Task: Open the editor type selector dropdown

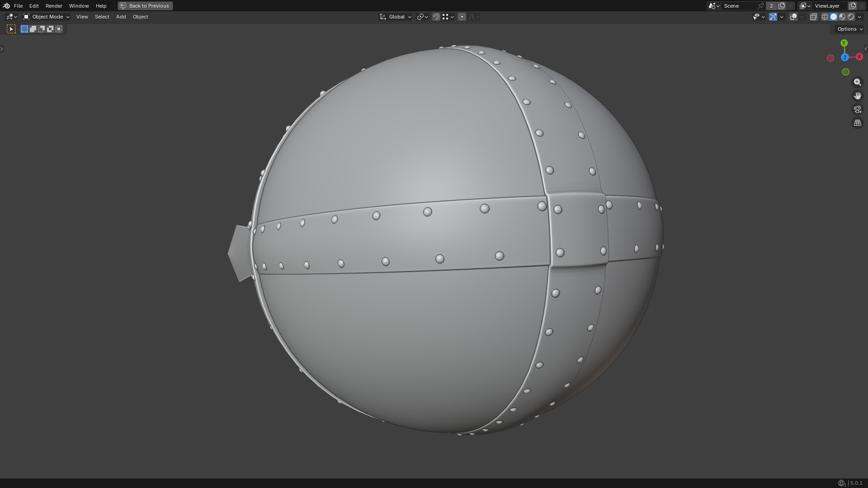Action: 11,17
